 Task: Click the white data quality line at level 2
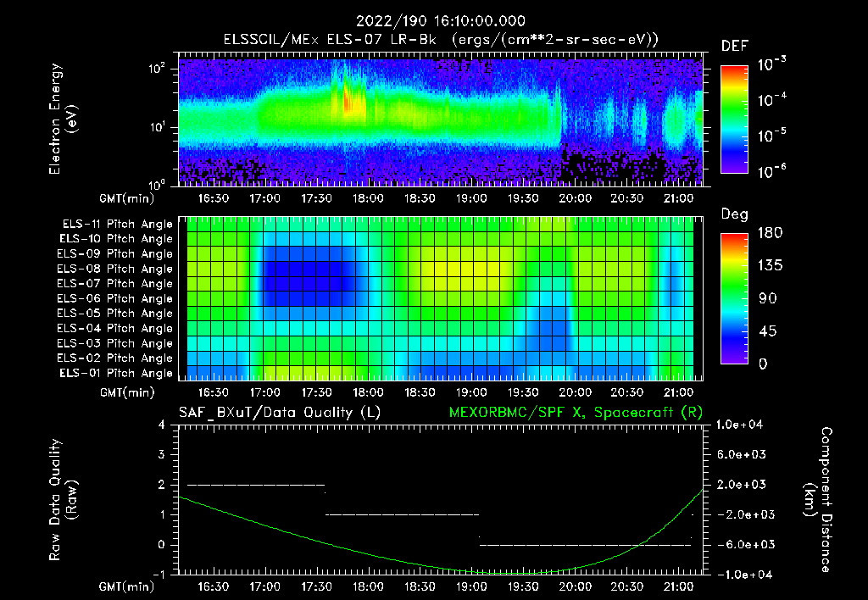point(256,485)
